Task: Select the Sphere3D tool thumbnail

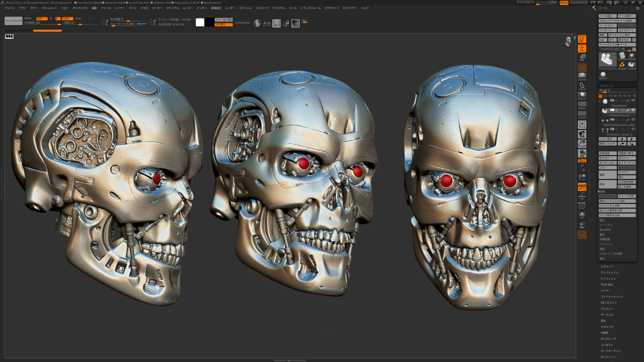Action: coord(603,75)
